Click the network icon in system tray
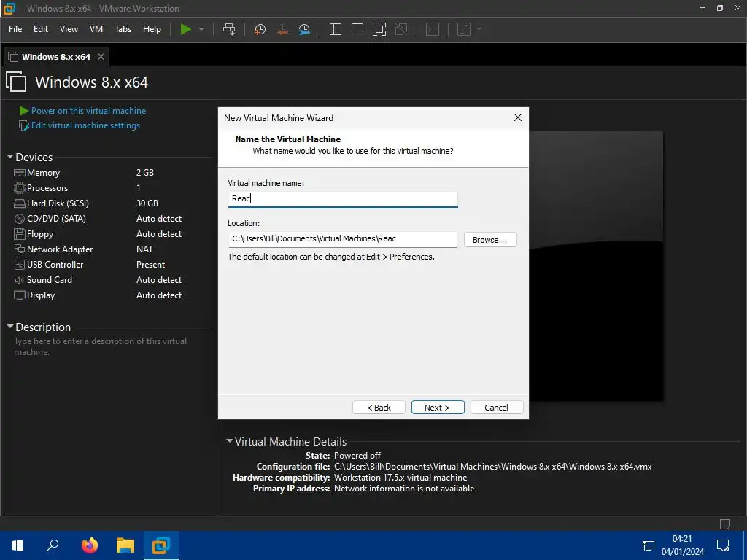The image size is (747, 560). point(648,545)
